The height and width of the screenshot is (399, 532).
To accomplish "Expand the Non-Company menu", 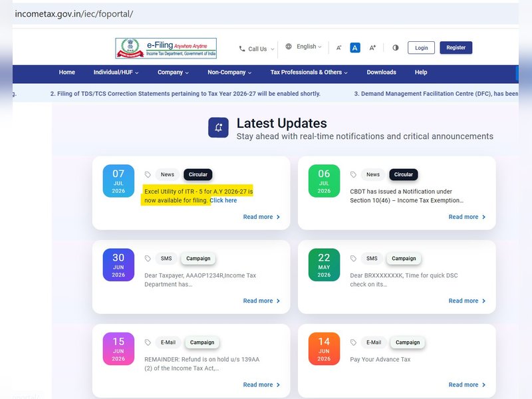I will pos(229,72).
